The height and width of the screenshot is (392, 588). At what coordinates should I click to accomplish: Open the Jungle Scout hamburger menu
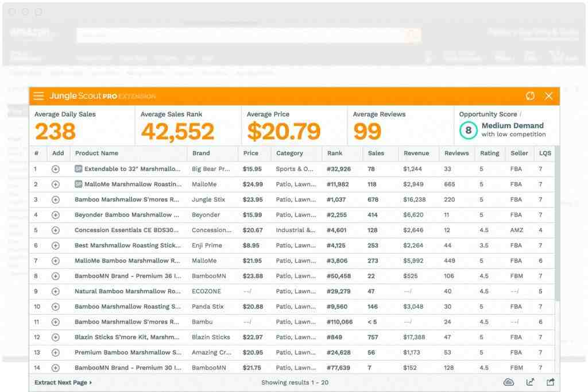pyautogui.click(x=38, y=96)
